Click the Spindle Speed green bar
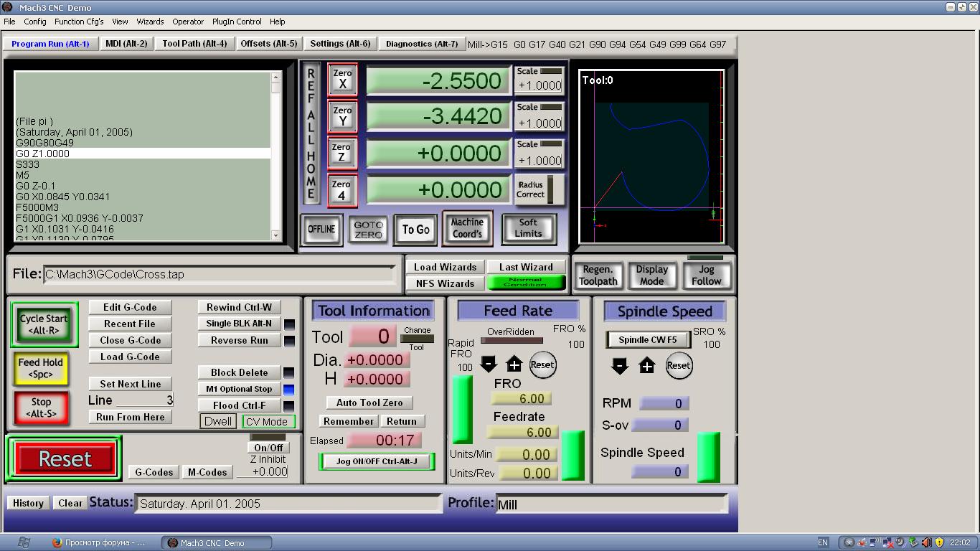 709,456
